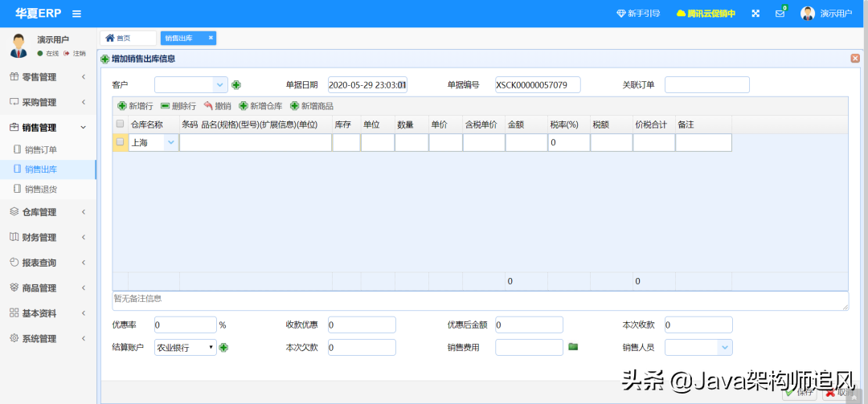Expand the 系统管理 sidebar menu
Image resolution: width=868 pixels, height=404 pixels.
point(48,339)
